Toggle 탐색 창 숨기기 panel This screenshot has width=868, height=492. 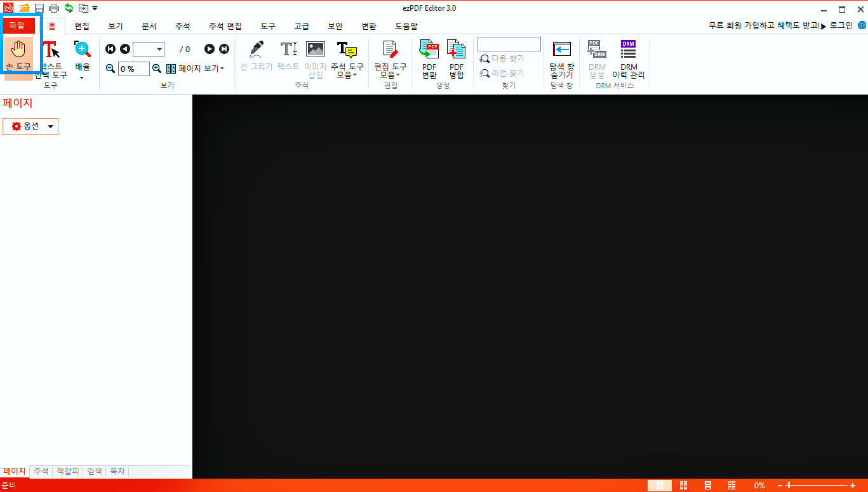[562, 59]
